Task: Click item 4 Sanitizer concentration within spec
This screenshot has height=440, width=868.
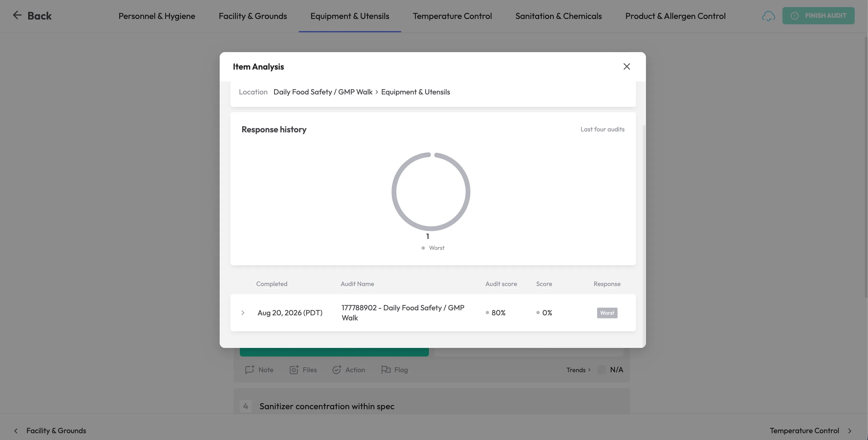Action: [x=327, y=406]
